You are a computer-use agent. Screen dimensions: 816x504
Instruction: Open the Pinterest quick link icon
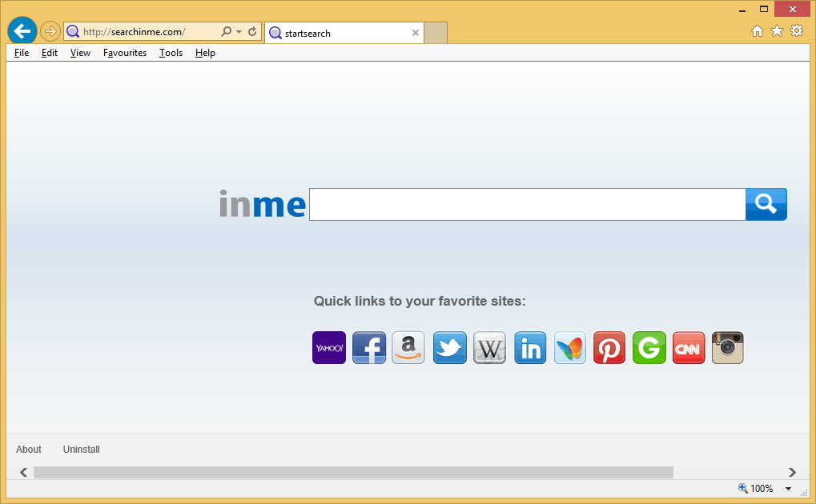tap(609, 347)
